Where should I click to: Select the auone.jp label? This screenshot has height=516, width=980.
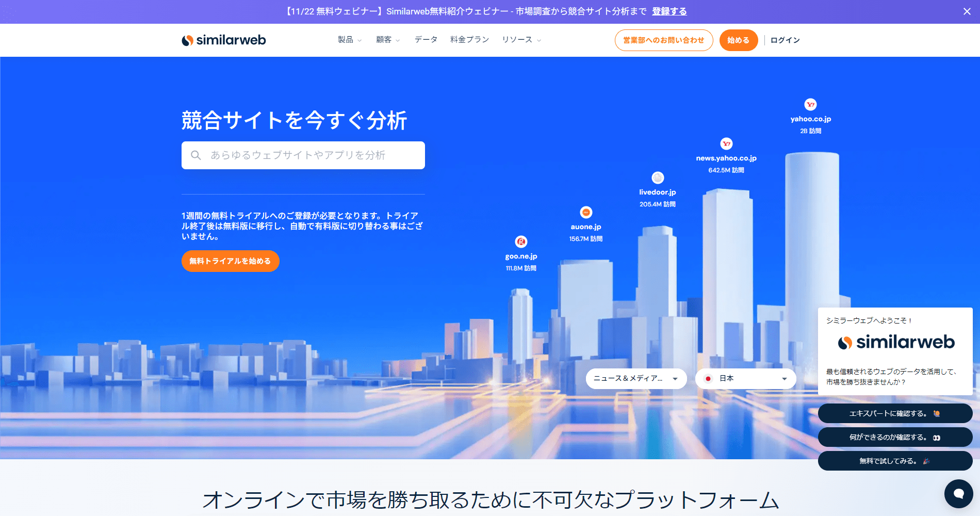click(x=586, y=227)
